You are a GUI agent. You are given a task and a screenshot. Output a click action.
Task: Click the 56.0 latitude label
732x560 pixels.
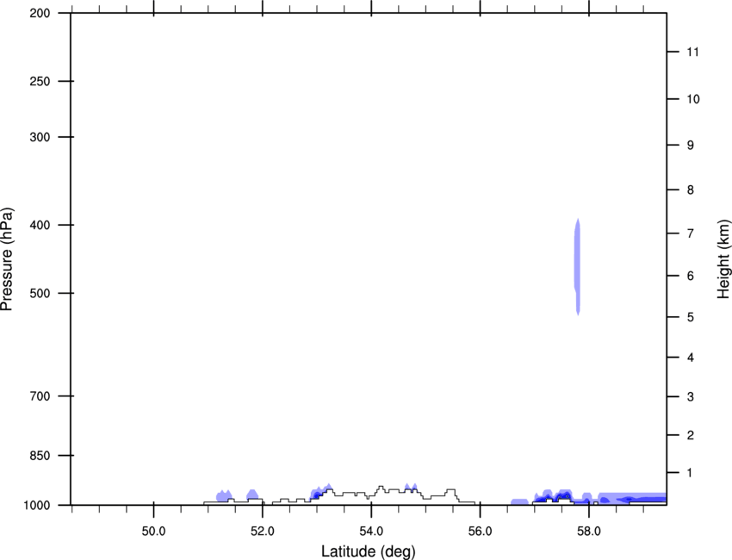click(480, 532)
